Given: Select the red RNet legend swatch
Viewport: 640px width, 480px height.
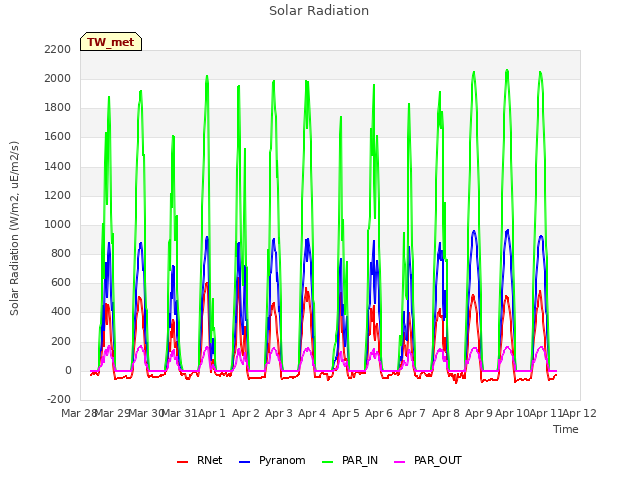Looking at the screenshot, I should (182, 462).
